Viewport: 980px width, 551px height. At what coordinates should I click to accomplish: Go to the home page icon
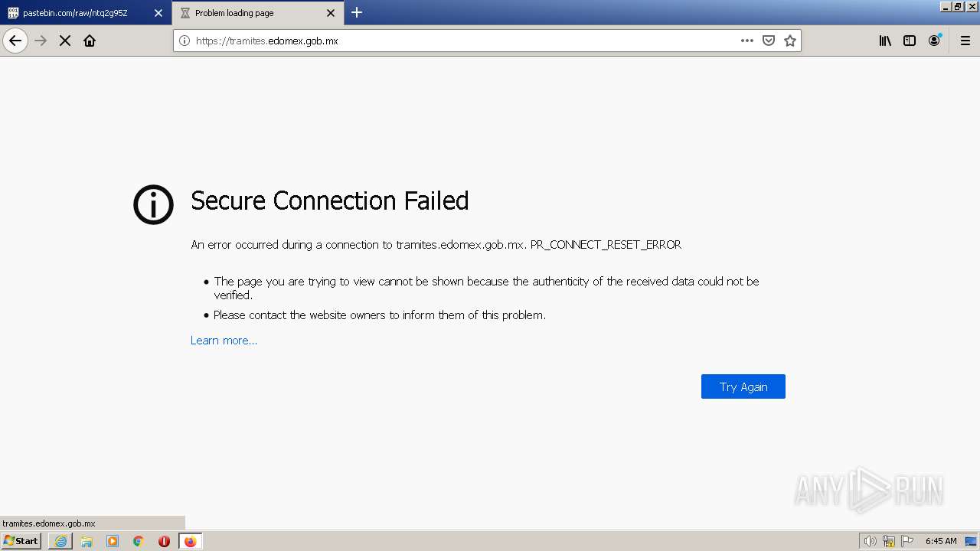pos(90,41)
